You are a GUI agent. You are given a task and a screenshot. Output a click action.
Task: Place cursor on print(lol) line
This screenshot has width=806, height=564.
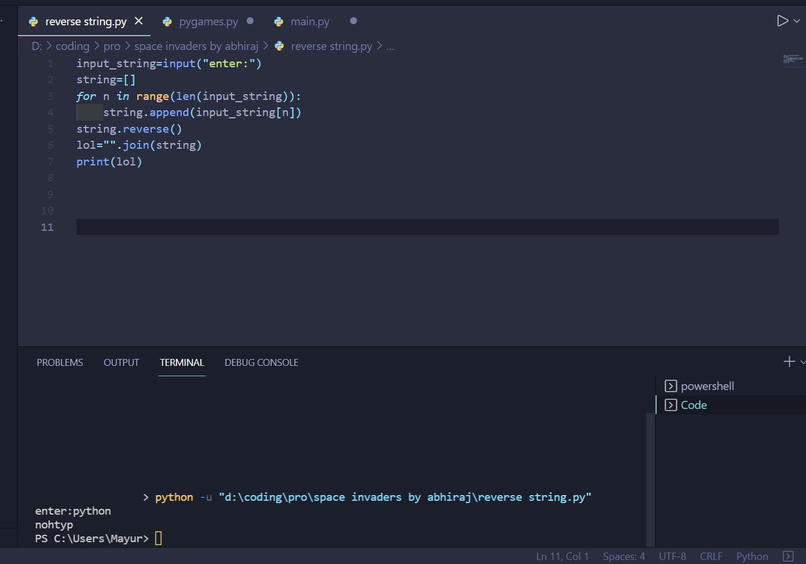[109, 162]
